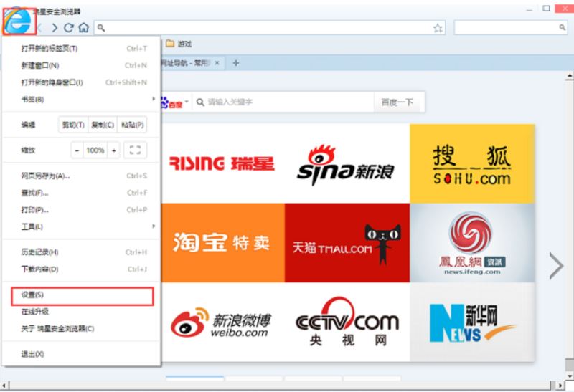The height and width of the screenshot is (392, 574).
Task: Show next tiles page with right chevron
Action: pos(557,266)
